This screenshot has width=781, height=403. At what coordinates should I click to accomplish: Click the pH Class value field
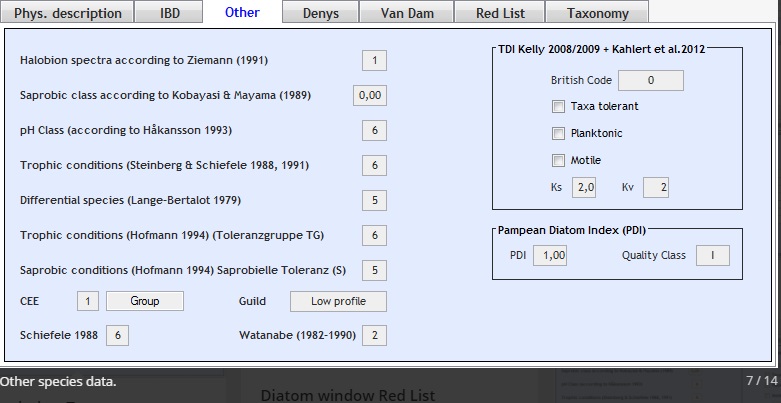pos(374,130)
